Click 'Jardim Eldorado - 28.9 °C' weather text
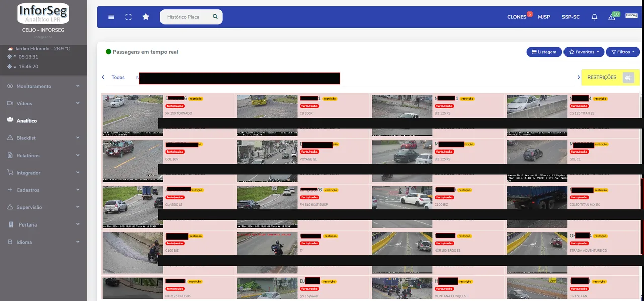The width and height of the screenshot is (644, 301). [42, 49]
